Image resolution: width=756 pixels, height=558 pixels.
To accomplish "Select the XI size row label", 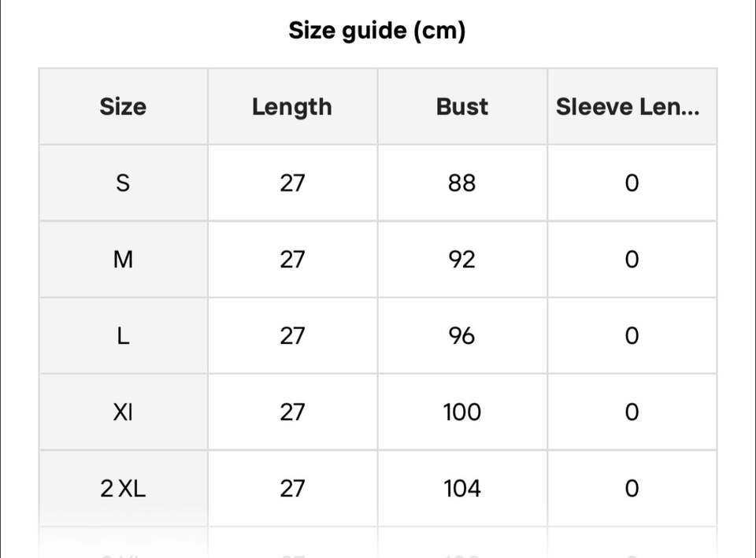I will pyautogui.click(x=123, y=412).
